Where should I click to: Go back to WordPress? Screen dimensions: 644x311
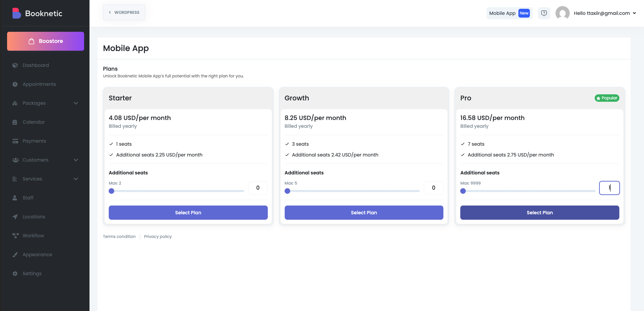pyautogui.click(x=124, y=13)
